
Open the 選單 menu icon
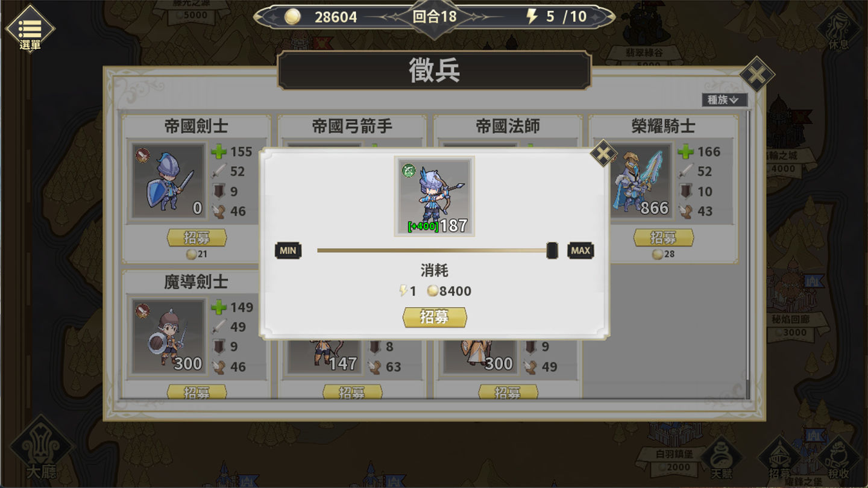(30, 28)
